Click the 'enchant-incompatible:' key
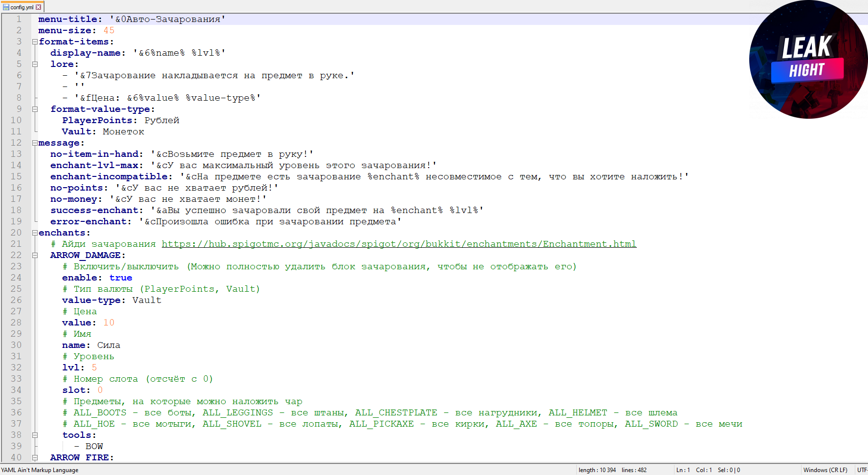Screen dimensions: 868x475 click(111, 176)
